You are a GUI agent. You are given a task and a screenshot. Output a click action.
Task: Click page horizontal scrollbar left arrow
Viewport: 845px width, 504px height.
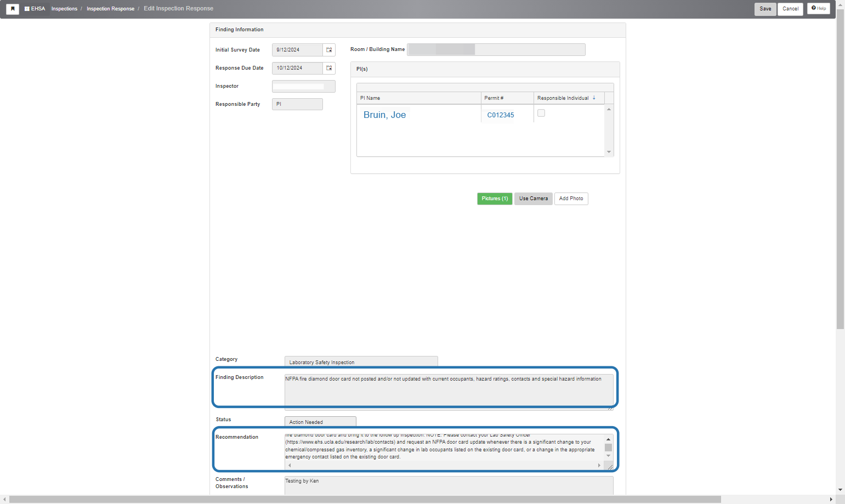click(x=4, y=500)
